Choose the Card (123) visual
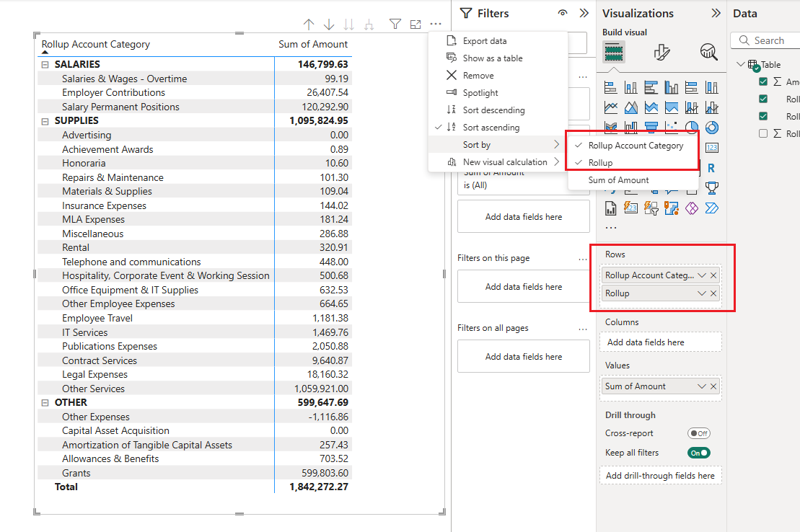The width and height of the screenshot is (800, 532). pyautogui.click(x=712, y=148)
